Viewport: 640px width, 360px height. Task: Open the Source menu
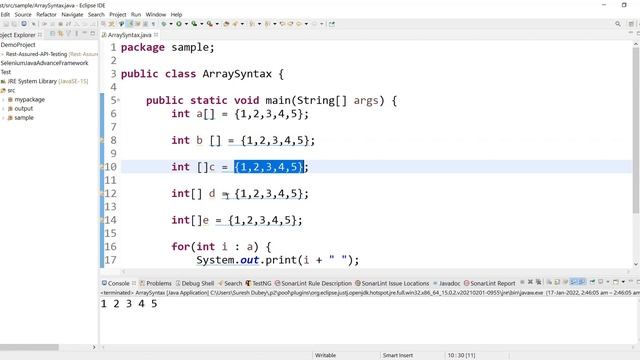point(23,14)
